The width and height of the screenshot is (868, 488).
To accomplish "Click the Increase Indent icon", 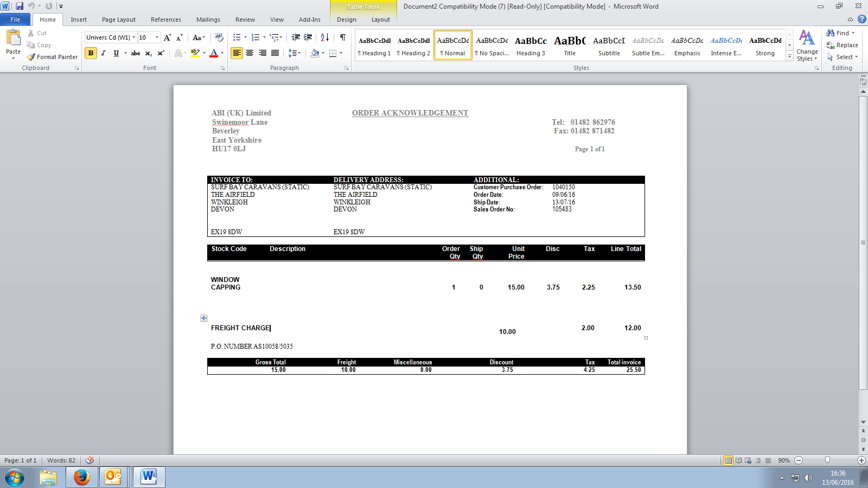I will pyautogui.click(x=308, y=37).
